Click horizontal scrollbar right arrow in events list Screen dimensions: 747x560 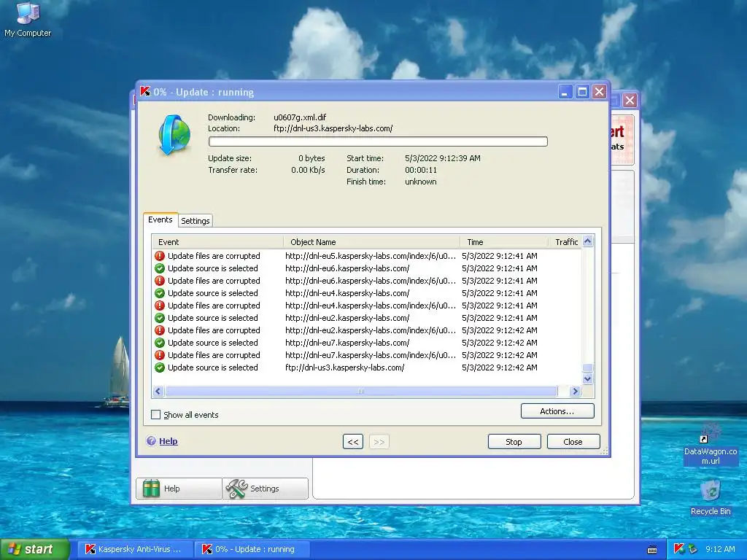[x=575, y=392]
